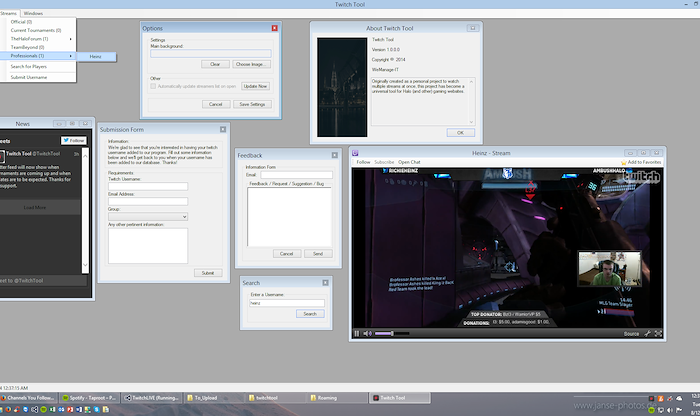Click the Enter a Username field in Search

coord(287,303)
